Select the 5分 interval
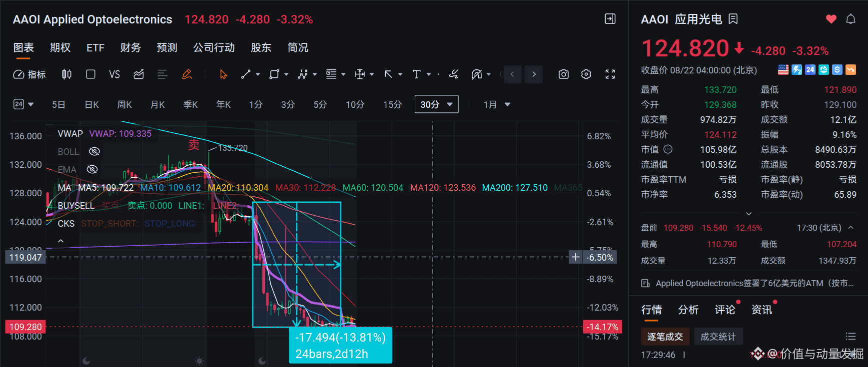This screenshot has height=367, width=868. 320,104
